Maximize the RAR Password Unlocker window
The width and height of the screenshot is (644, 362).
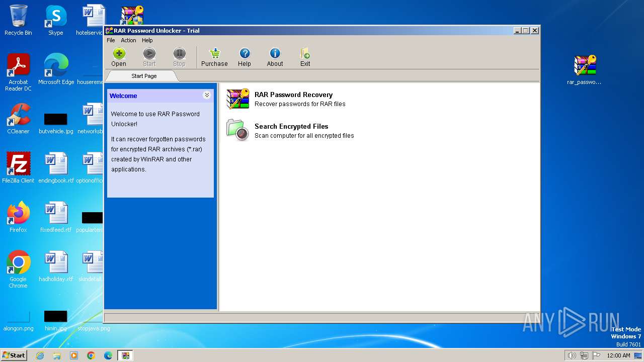point(526,31)
